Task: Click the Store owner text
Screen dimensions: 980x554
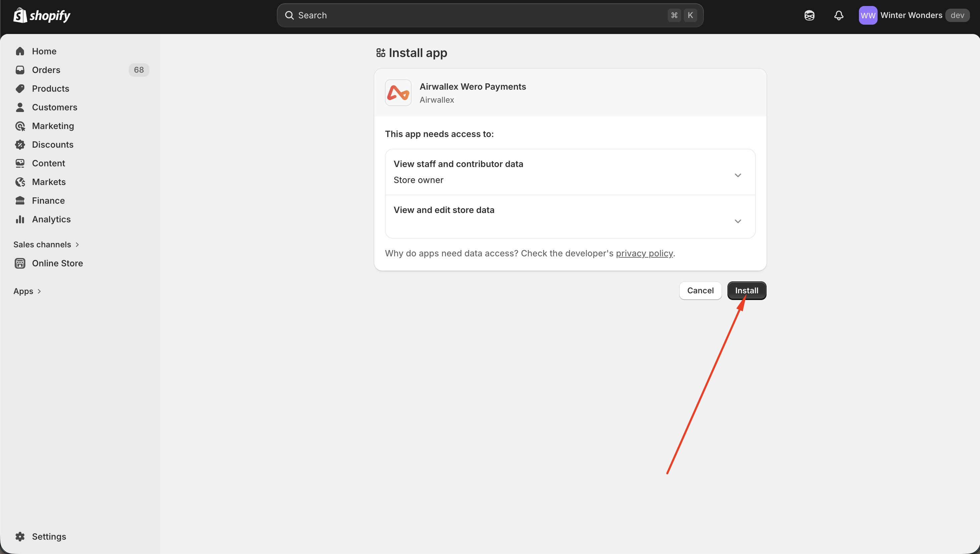Action: [x=418, y=180]
